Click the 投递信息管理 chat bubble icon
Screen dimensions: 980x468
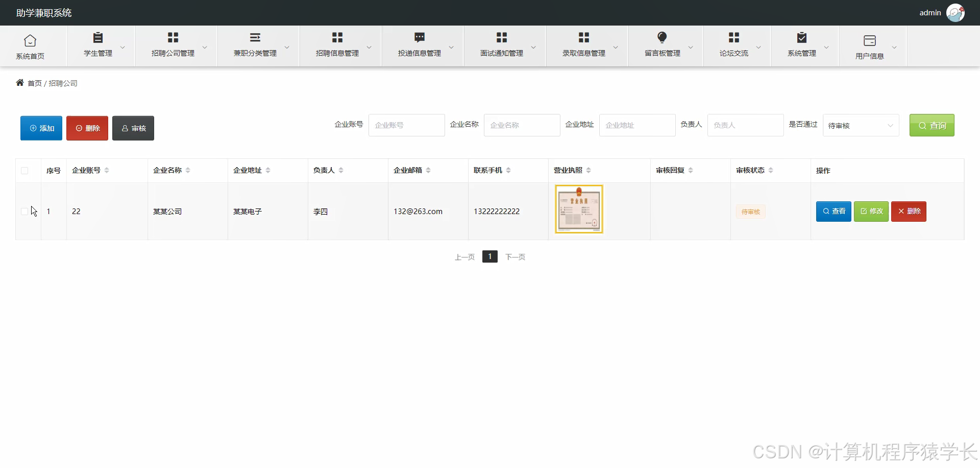click(x=420, y=37)
